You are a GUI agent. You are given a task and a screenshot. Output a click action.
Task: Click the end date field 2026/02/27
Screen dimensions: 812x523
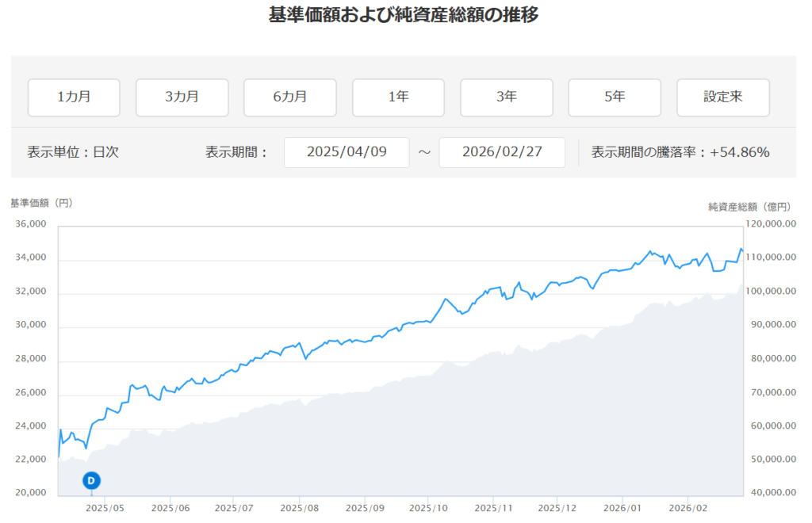click(x=501, y=152)
